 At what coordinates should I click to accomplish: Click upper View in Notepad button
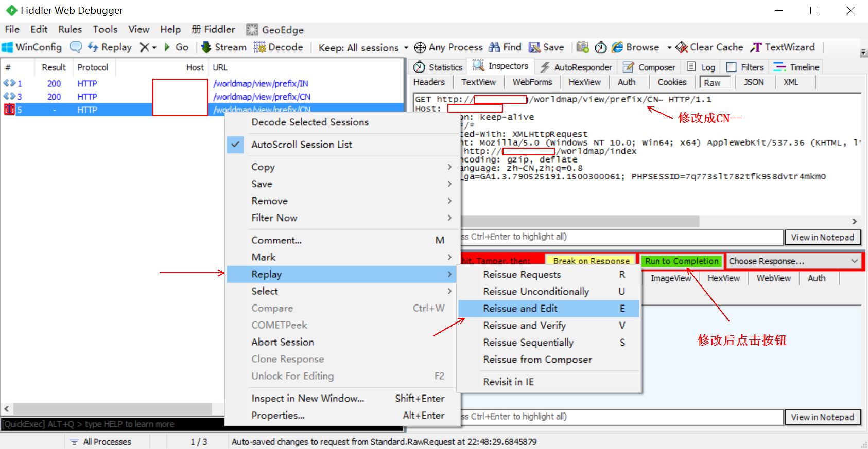822,237
